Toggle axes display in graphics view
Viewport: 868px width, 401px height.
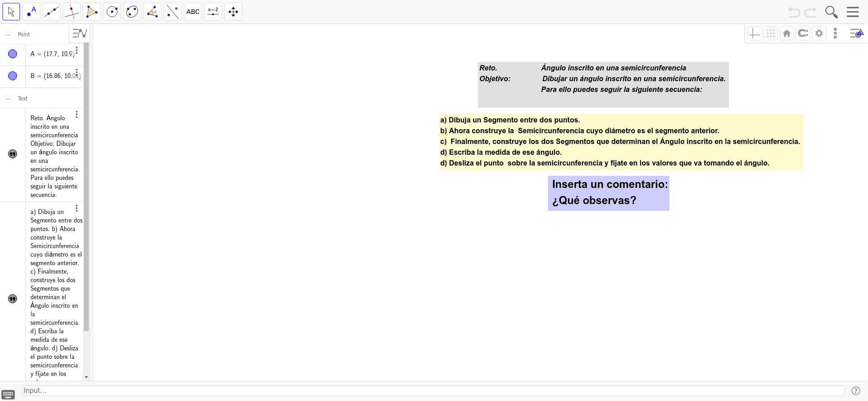click(755, 33)
